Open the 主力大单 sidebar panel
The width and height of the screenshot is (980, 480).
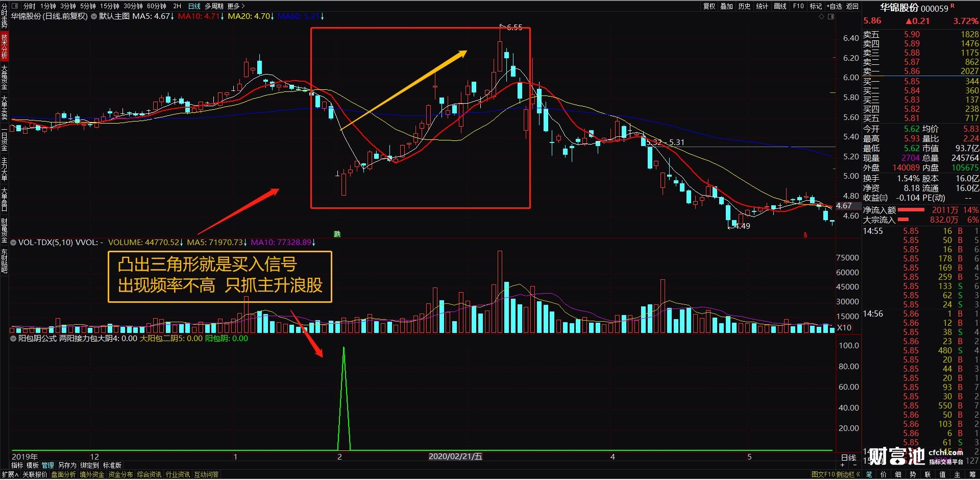4,169
